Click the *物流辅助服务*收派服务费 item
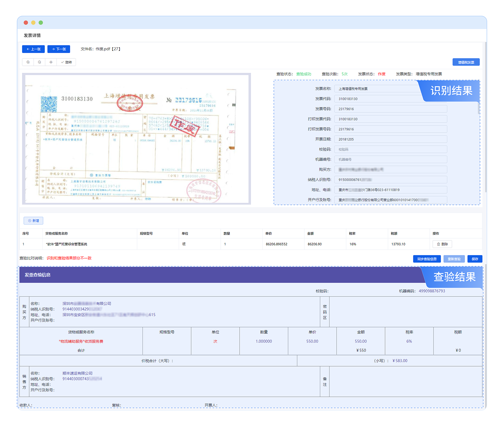504x427 pixels. 81,341
